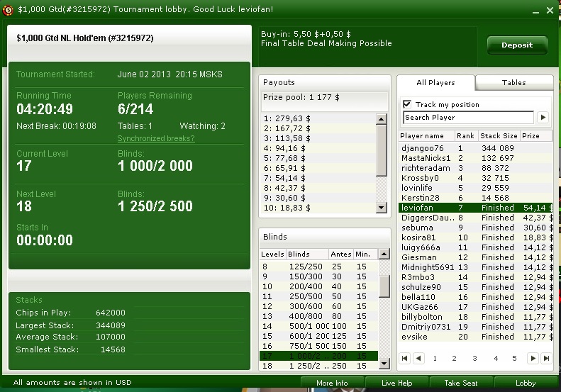Select player Krossby0 row
This screenshot has height=392, width=561.
click(475, 178)
